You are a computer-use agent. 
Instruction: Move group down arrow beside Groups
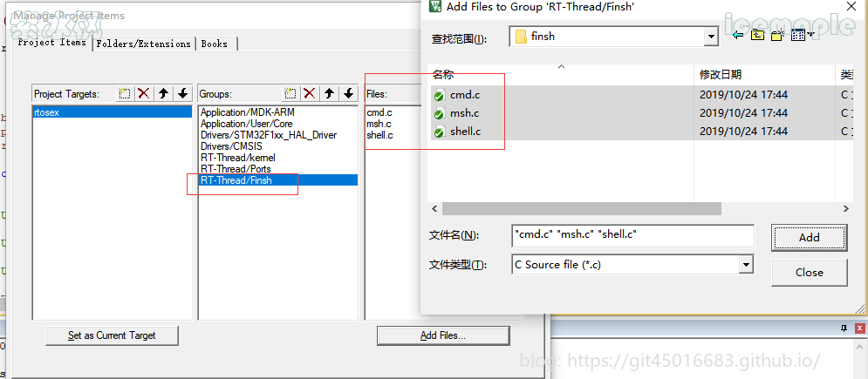click(349, 93)
